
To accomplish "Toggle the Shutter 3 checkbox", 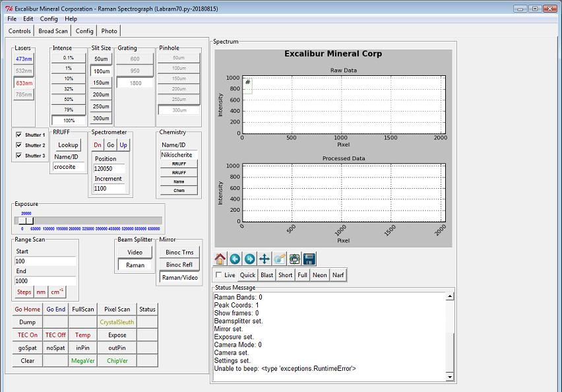I will 19,156.
